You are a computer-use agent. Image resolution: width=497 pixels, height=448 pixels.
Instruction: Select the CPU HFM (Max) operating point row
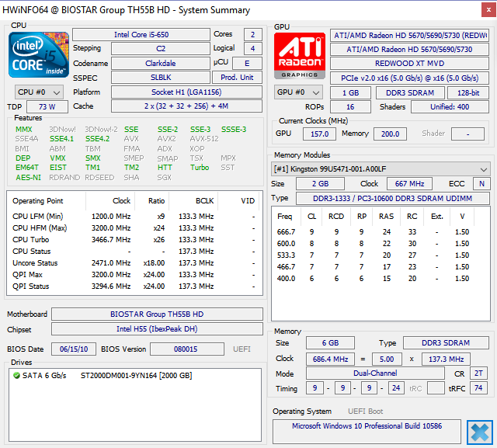[134, 228]
